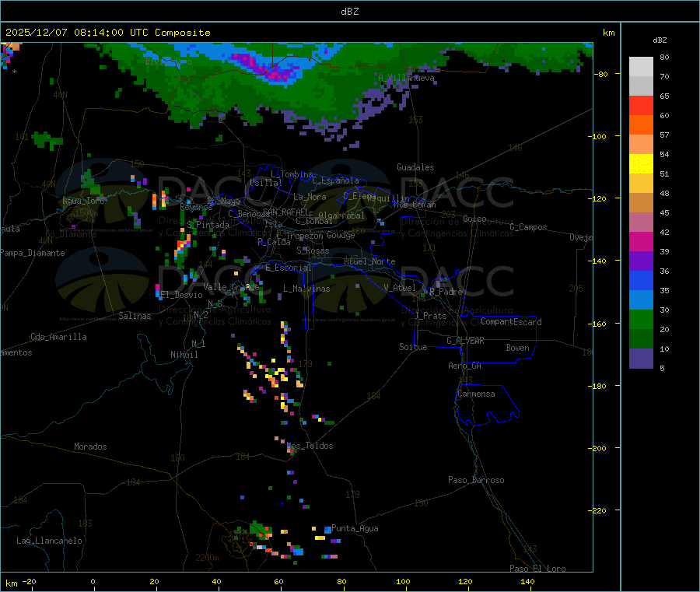Viewport: 700px width, 592px height.
Task: Click the 'E_Escorial' label
Action: point(288,268)
